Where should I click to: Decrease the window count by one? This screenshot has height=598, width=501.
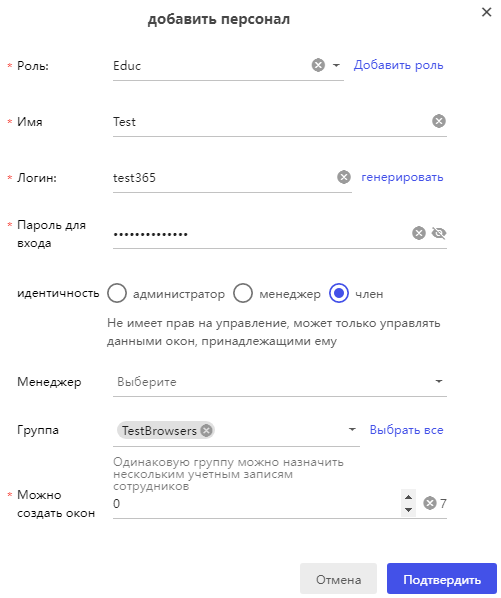click(x=408, y=510)
